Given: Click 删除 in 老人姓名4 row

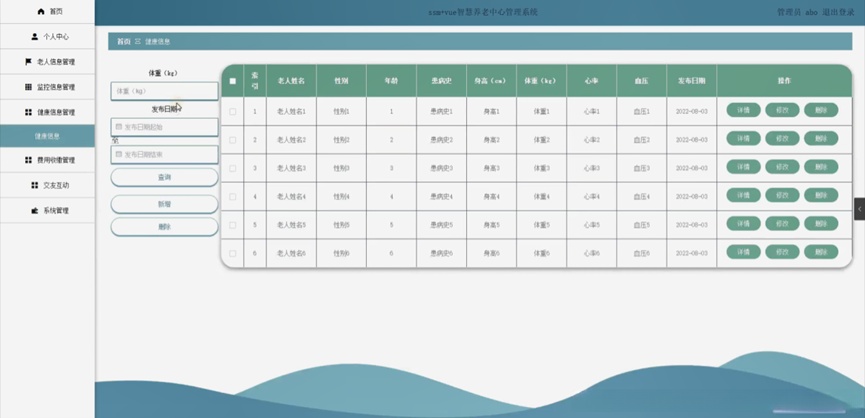Looking at the screenshot, I should [x=821, y=195].
